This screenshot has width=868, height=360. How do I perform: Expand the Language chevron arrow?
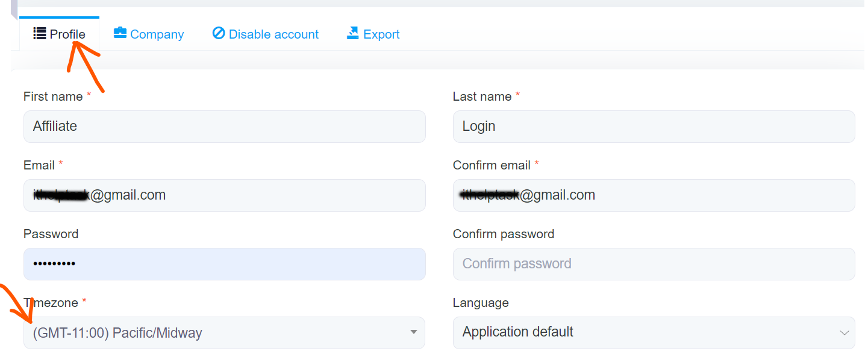844,333
